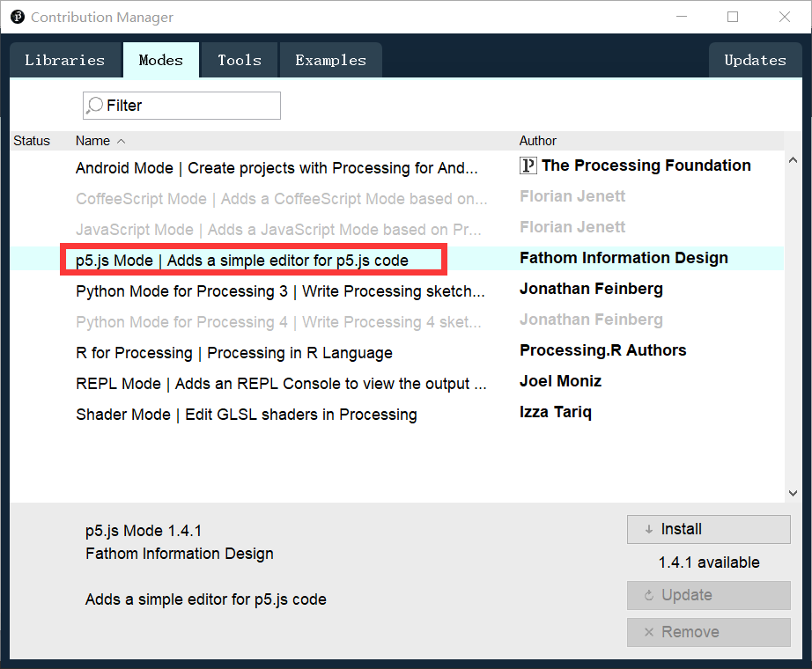This screenshot has width=812, height=669.
Task: Choose REPL Mode from the list
Action: tap(280, 384)
